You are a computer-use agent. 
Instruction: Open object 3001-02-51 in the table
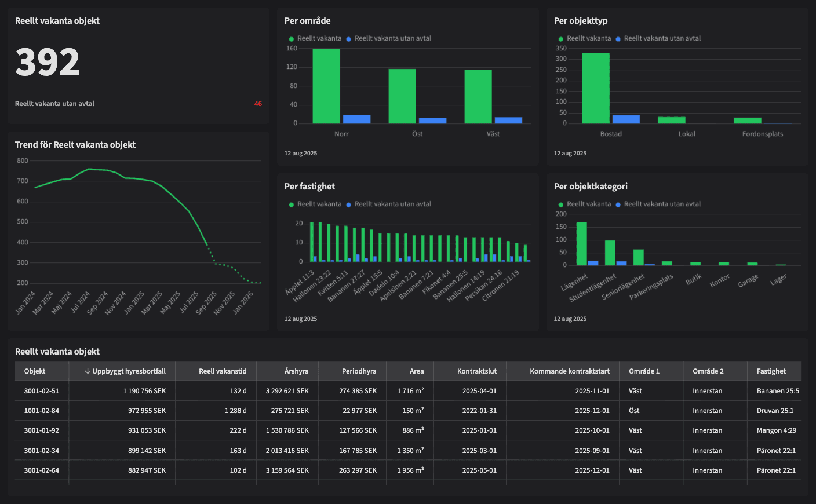click(x=41, y=391)
